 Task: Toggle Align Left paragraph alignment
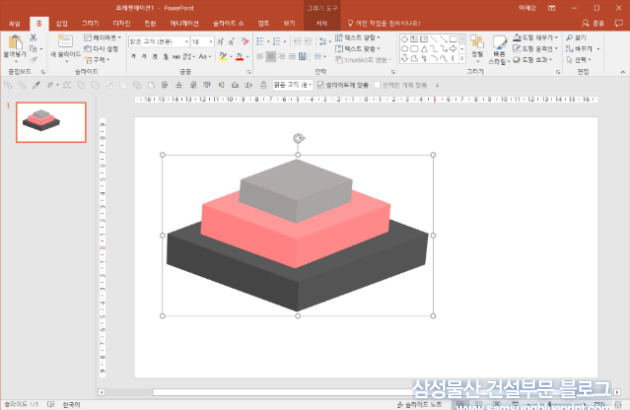(260, 57)
